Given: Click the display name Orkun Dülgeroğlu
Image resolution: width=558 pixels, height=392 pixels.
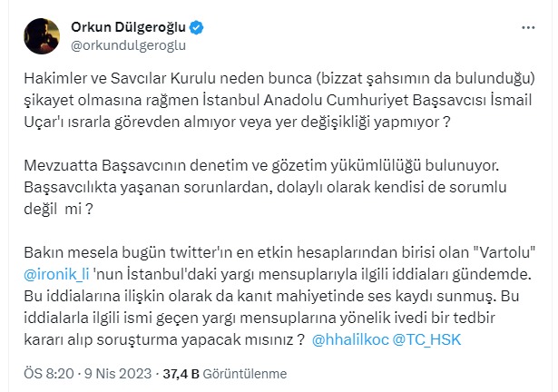Looking at the screenshot, I should pyautogui.click(x=126, y=24).
